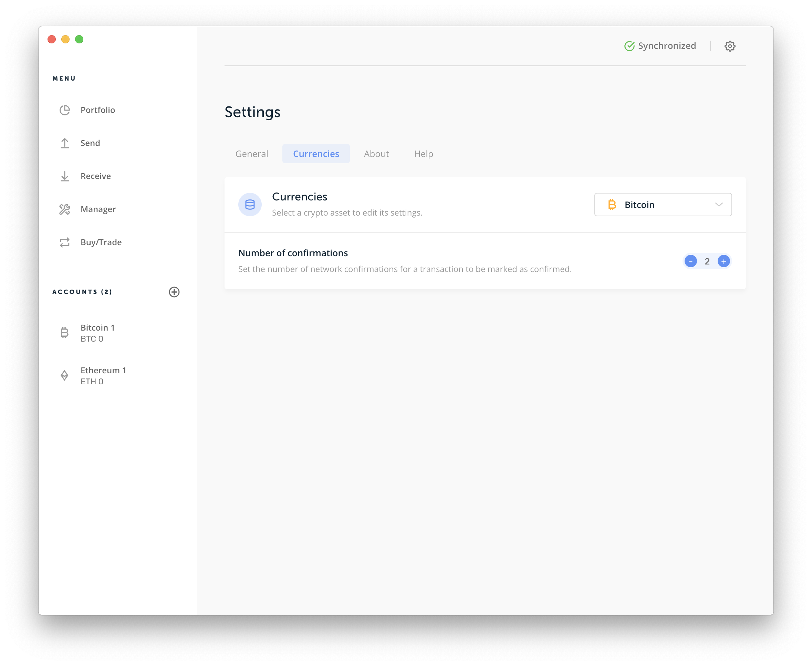Open settings via the gear icon

(x=730, y=46)
